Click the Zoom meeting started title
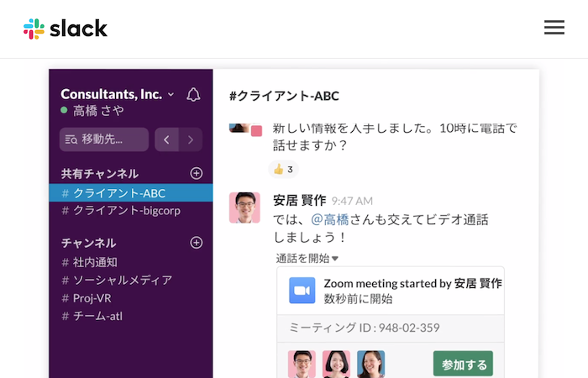Screen dimensions: 588x378 click(413, 284)
